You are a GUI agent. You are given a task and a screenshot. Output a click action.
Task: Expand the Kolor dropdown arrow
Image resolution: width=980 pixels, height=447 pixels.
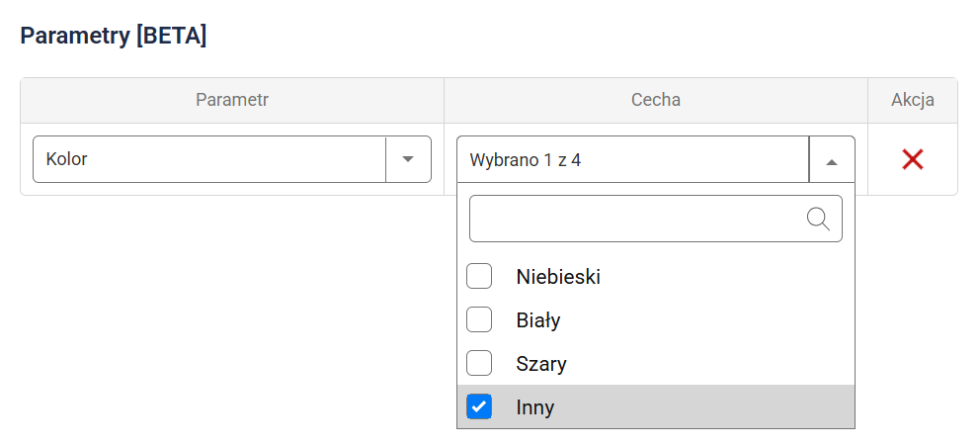[x=408, y=159]
